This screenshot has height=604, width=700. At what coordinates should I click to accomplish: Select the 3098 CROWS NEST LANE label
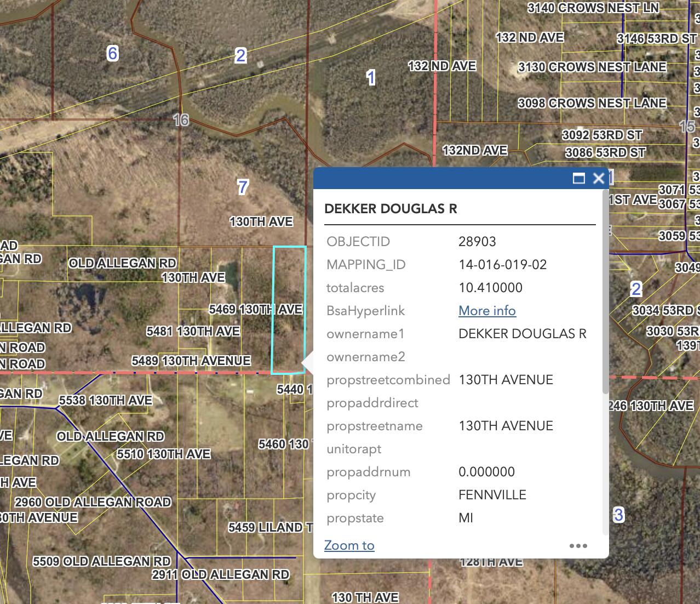point(592,103)
